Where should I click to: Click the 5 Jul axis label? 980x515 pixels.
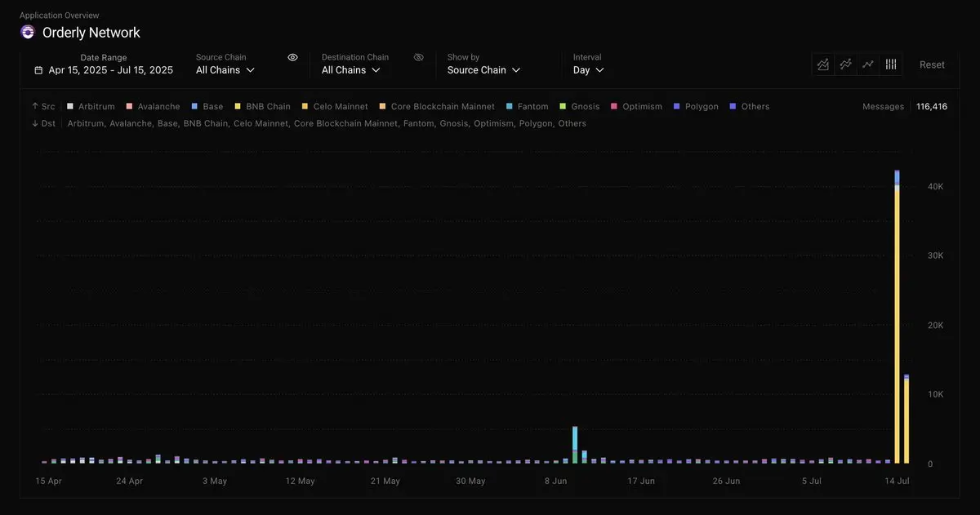pyautogui.click(x=812, y=482)
